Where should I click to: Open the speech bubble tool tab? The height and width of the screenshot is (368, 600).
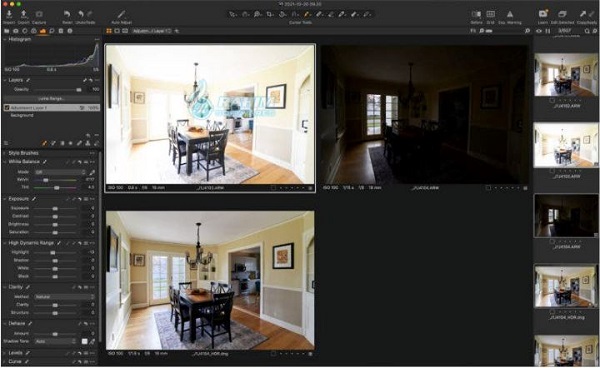pyautogui.click(x=52, y=31)
